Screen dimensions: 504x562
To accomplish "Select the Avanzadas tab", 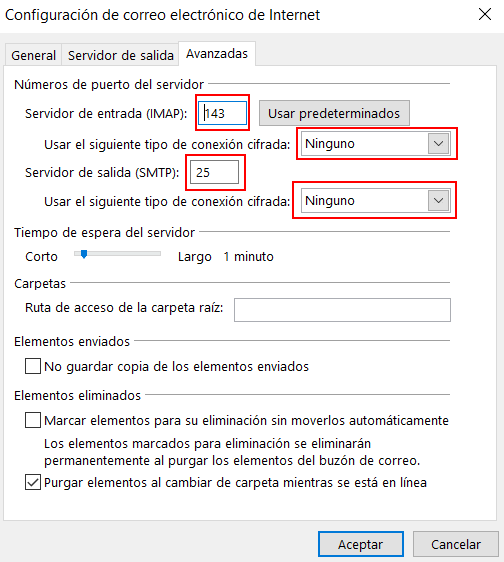I will (x=217, y=54).
